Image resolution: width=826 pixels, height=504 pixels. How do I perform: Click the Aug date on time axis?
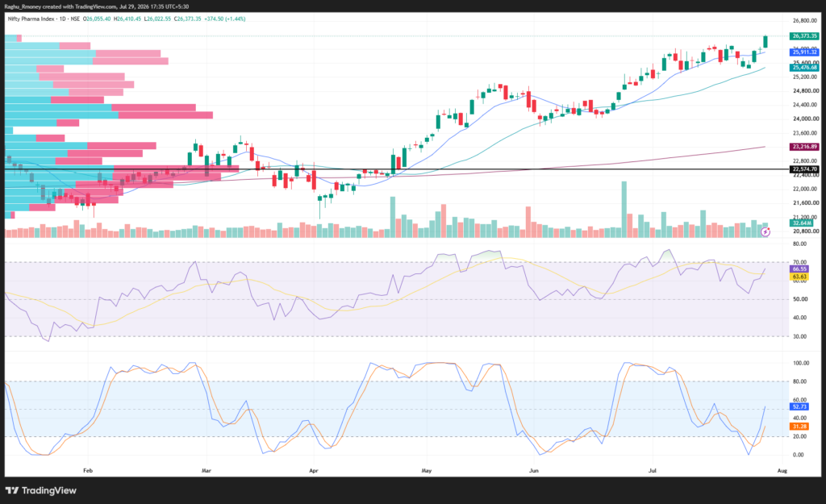coord(782,470)
